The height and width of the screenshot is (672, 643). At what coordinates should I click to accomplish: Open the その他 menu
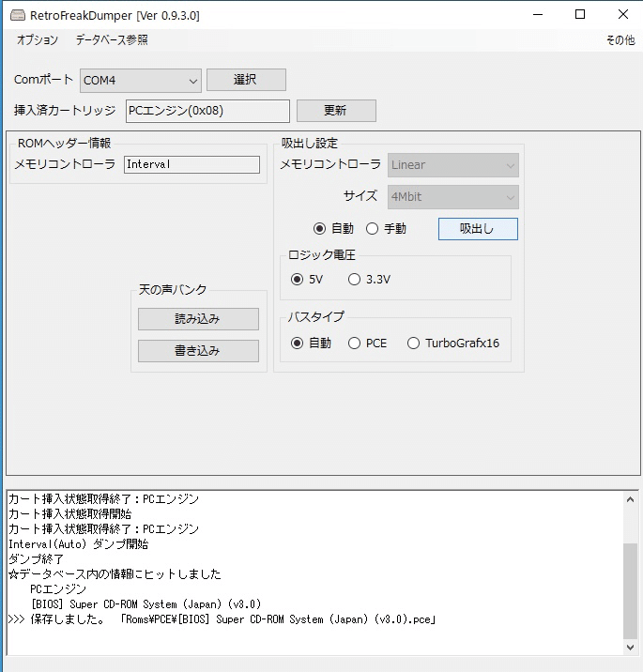[620, 40]
